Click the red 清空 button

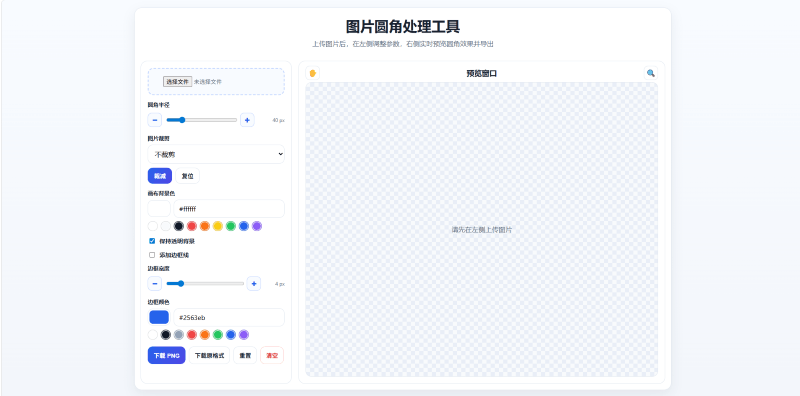272,356
